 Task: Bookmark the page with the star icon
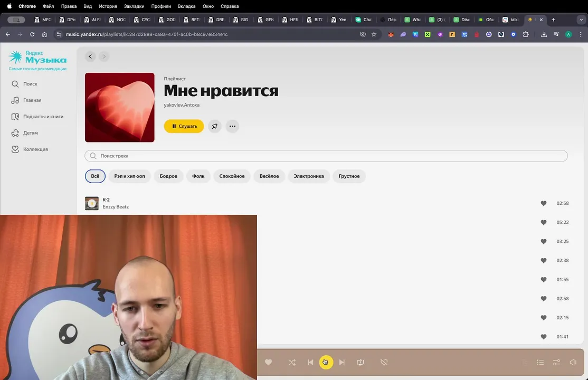pos(374,34)
